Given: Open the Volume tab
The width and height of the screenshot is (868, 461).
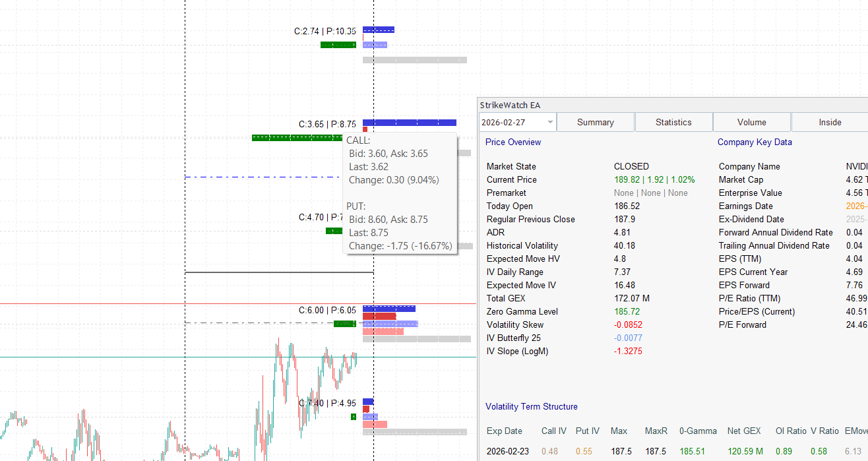Looking at the screenshot, I should [751, 122].
